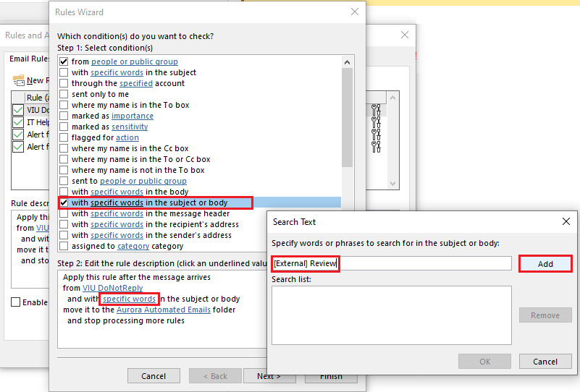Click Finish button in Rules Wizard
The height and width of the screenshot is (392, 580).
(x=331, y=377)
